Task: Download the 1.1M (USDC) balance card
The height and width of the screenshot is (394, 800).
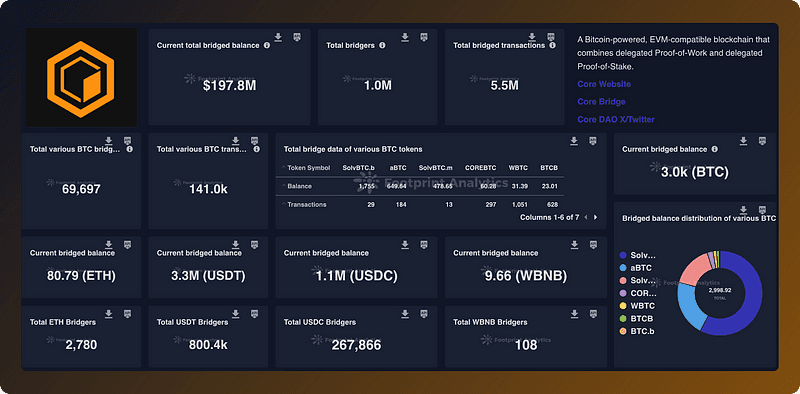Action: tap(405, 244)
